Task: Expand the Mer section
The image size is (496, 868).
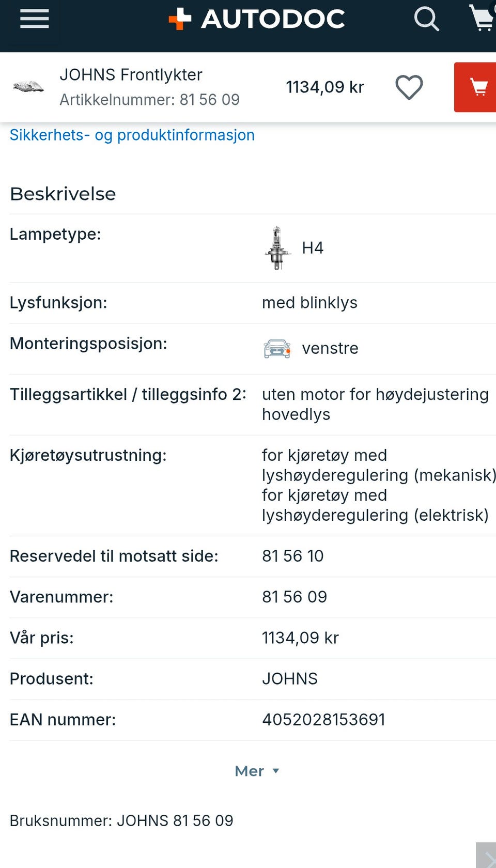Action: 257,771
